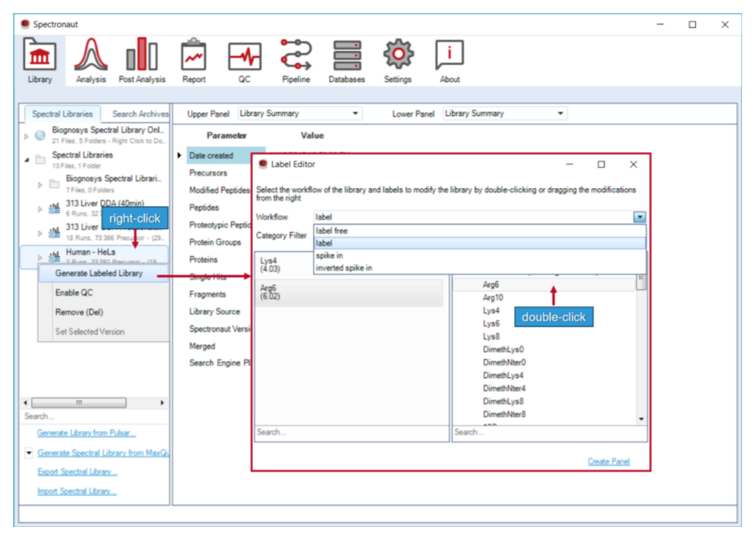Select 'label free' workflow option
The width and height of the screenshot is (756, 541).
[x=479, y=231]
